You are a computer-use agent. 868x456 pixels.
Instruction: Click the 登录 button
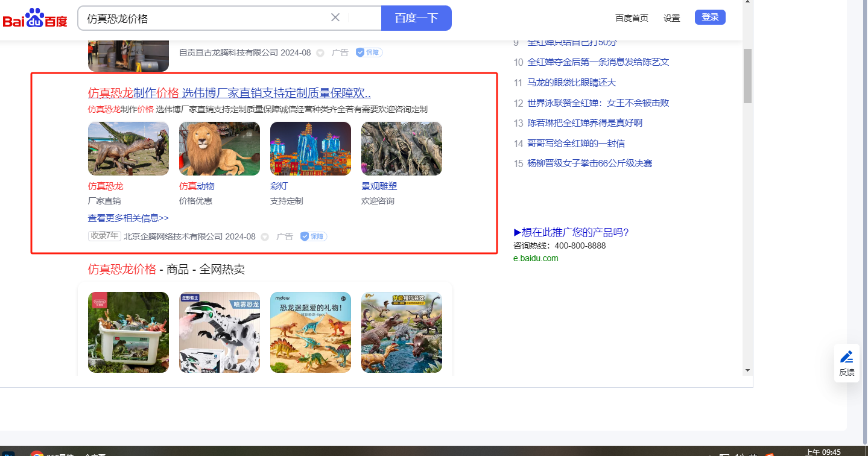(710, 17)
